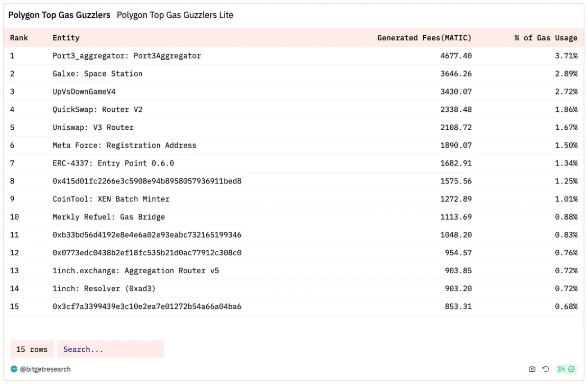
Task: Click the Uniswap: V3 Router entity
Action: pyautogui.click(x=93, y=128)
